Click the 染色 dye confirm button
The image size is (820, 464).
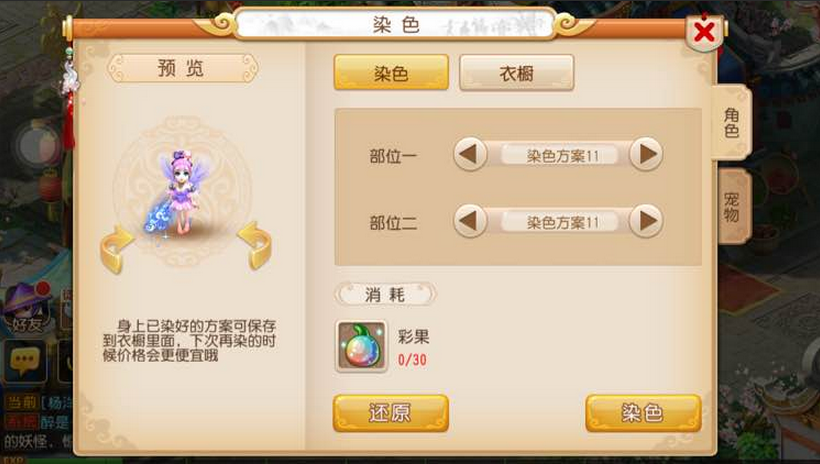[643, 413]
